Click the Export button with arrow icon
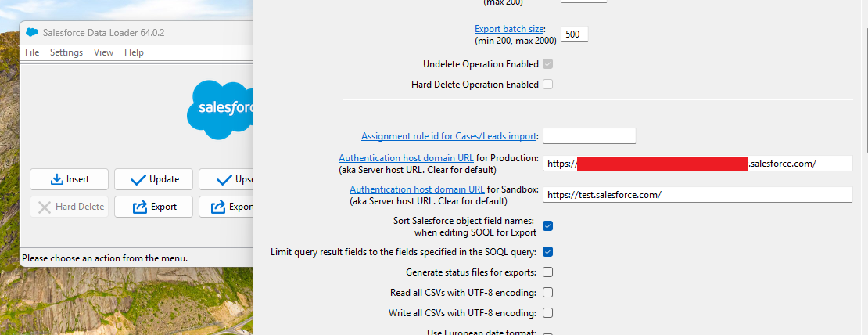Viewport: 868px width, 335px height. pos(154,207)
